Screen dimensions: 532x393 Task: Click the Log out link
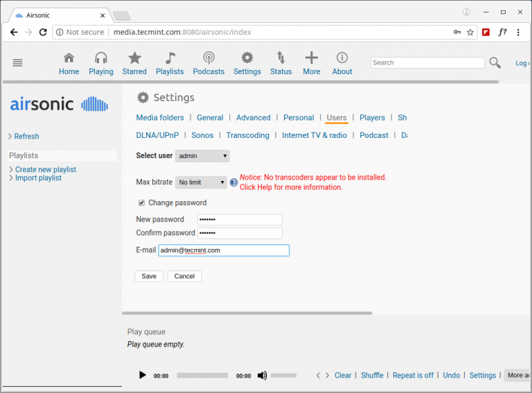point(522,63)
